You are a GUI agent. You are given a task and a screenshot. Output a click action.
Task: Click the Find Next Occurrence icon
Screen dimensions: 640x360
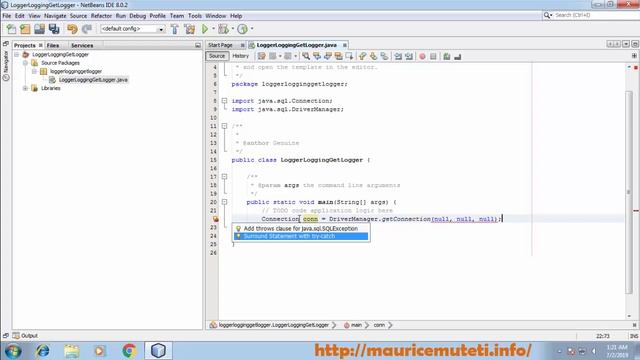coord(328,56)
